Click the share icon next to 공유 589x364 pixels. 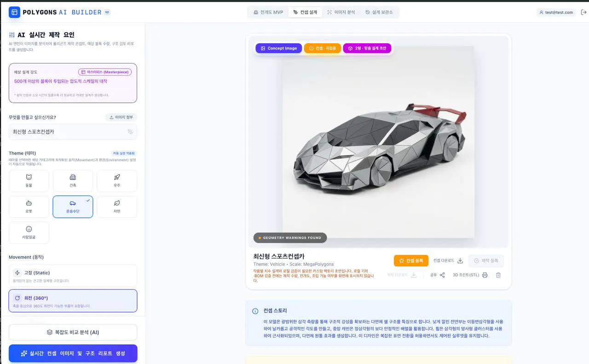442,275
